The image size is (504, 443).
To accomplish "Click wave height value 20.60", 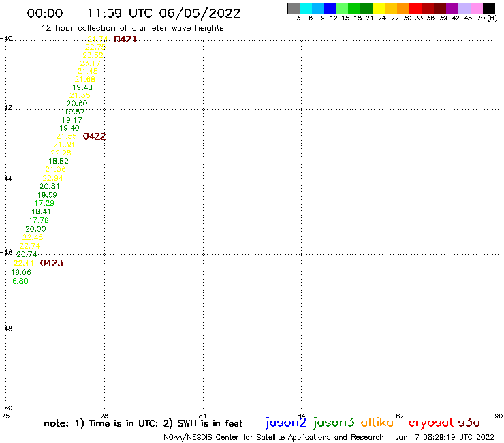I will click(x=77, y=104).
